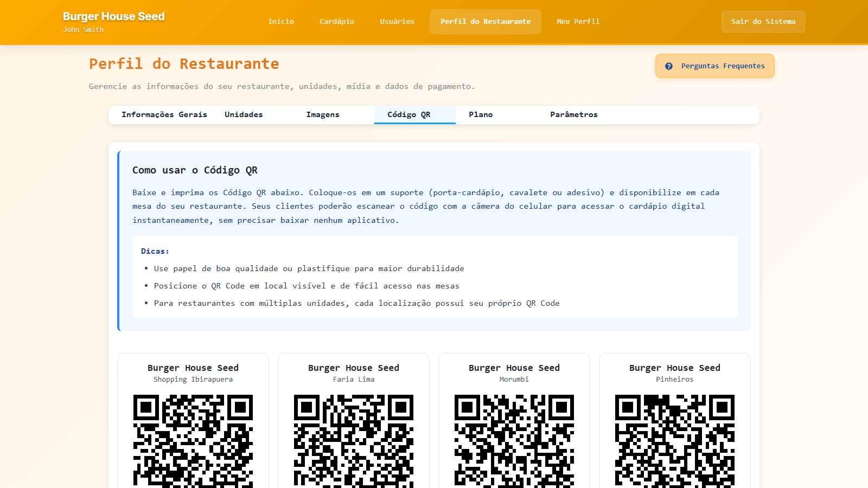Open the Cardápio menu item
868x488 pixels.
[337, 22]
